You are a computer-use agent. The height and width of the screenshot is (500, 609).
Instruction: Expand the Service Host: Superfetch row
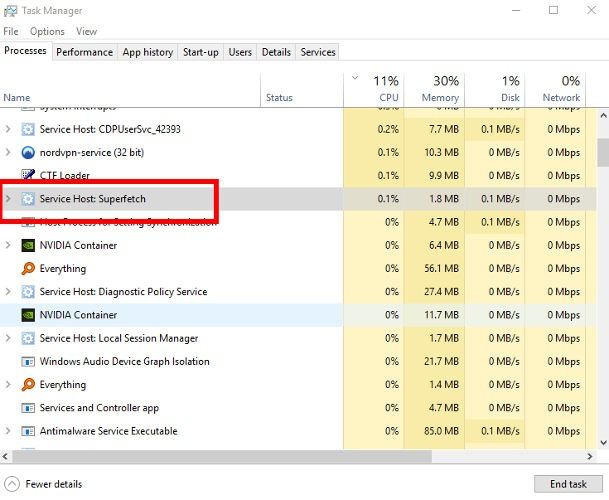[8, 199]
